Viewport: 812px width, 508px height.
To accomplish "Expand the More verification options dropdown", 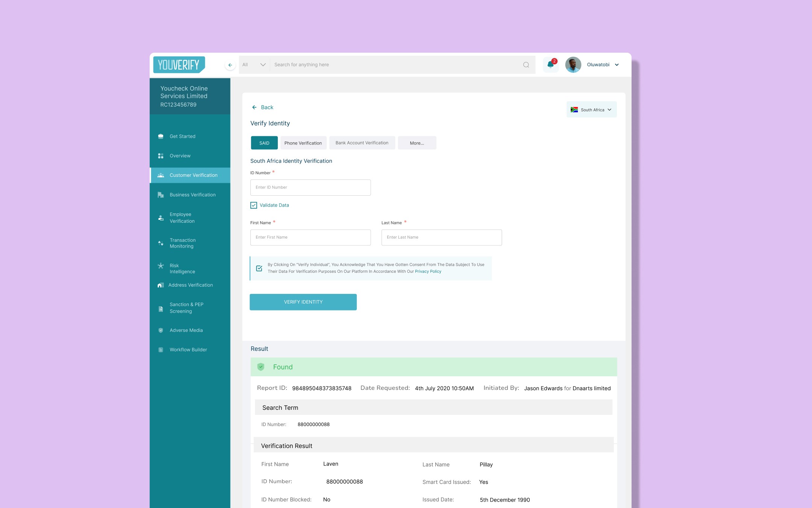I will [x=417, y=142].
